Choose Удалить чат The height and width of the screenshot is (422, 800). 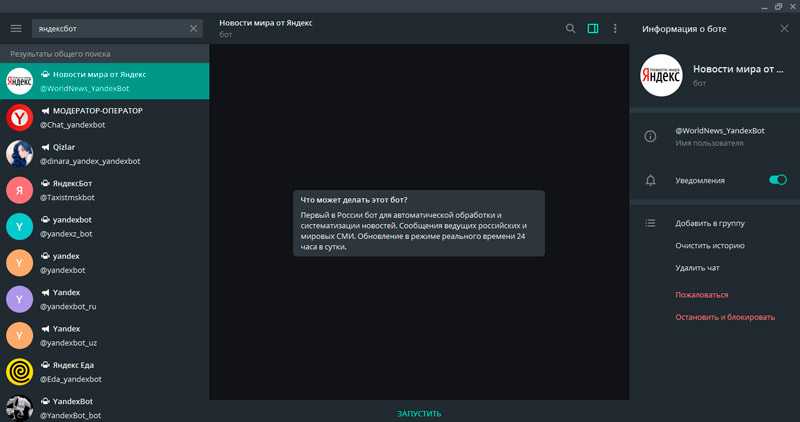pos(697,268)
